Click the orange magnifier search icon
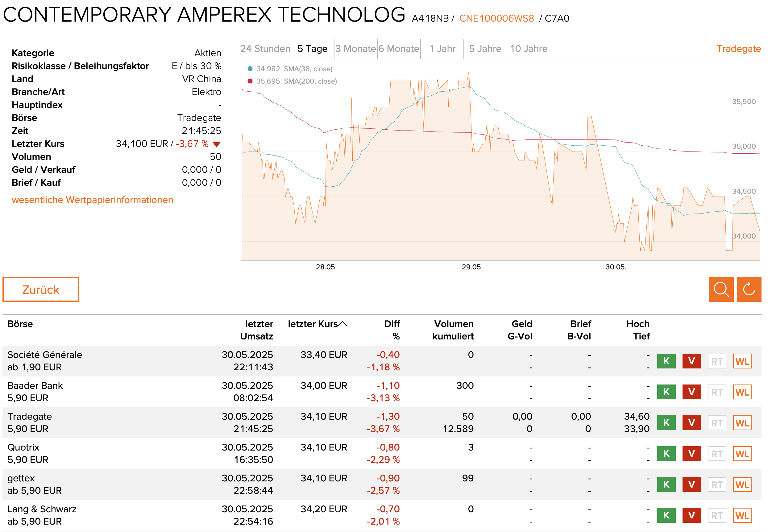The width and height of the screenshot is (772, 532). [721, 289]
